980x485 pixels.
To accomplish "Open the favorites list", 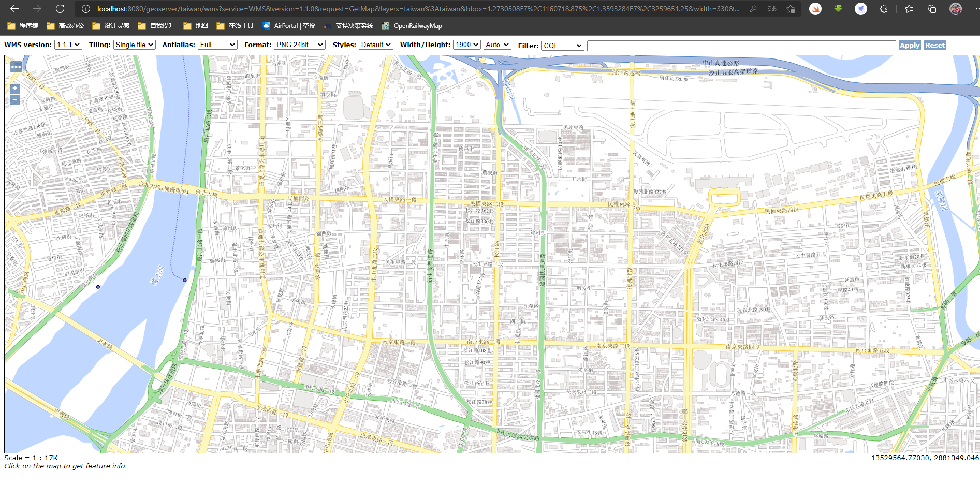I will pyautogui.click(x=909, y=9).
